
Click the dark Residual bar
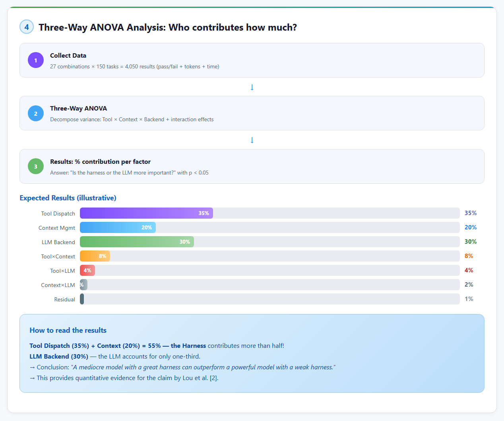point(82,299)
